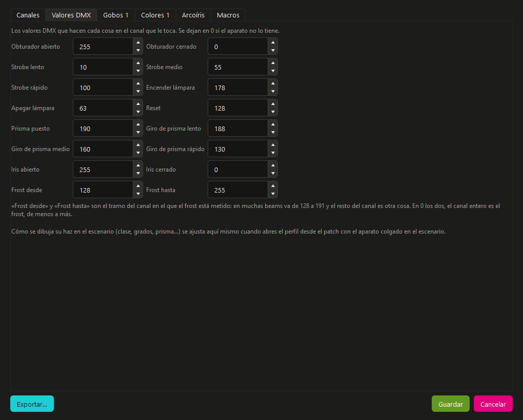Edit the Giro de prisma medio field

pos(104,149)
